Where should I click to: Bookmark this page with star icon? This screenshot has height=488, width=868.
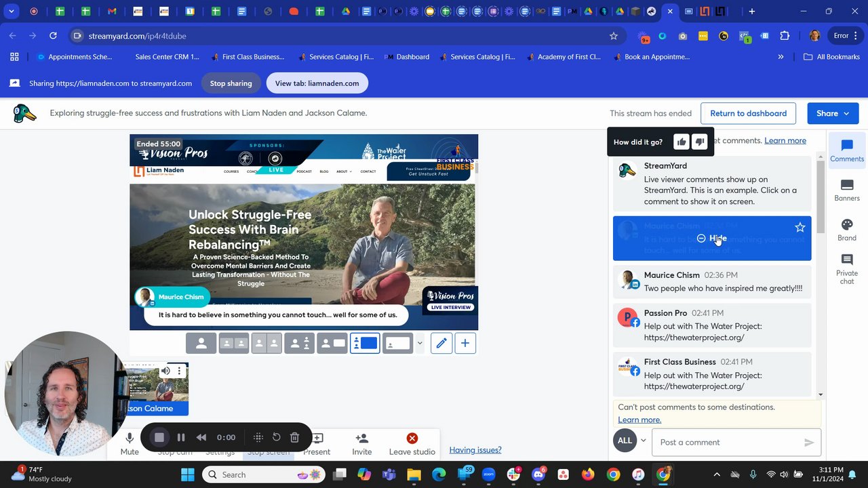pos(614,36)
